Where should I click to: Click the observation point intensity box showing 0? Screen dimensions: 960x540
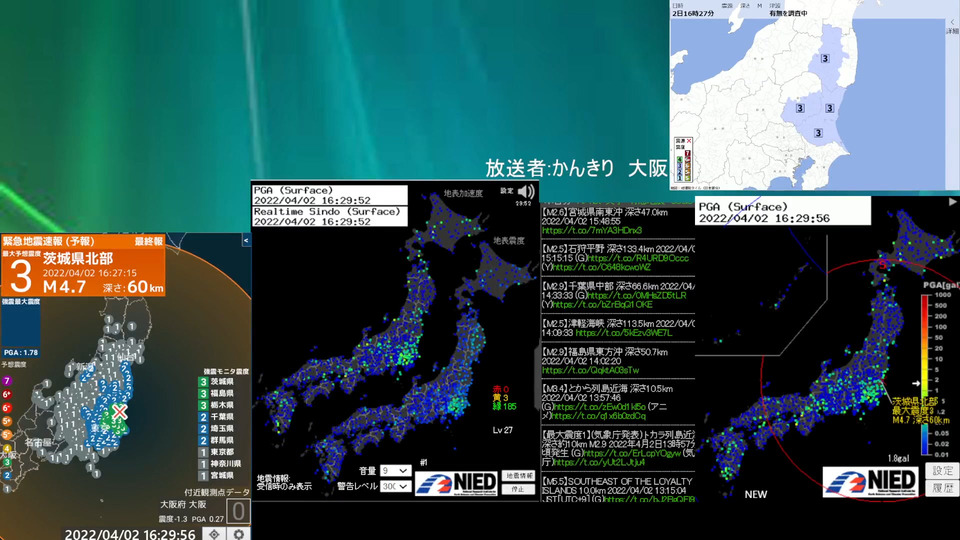[x=238, y=511]
